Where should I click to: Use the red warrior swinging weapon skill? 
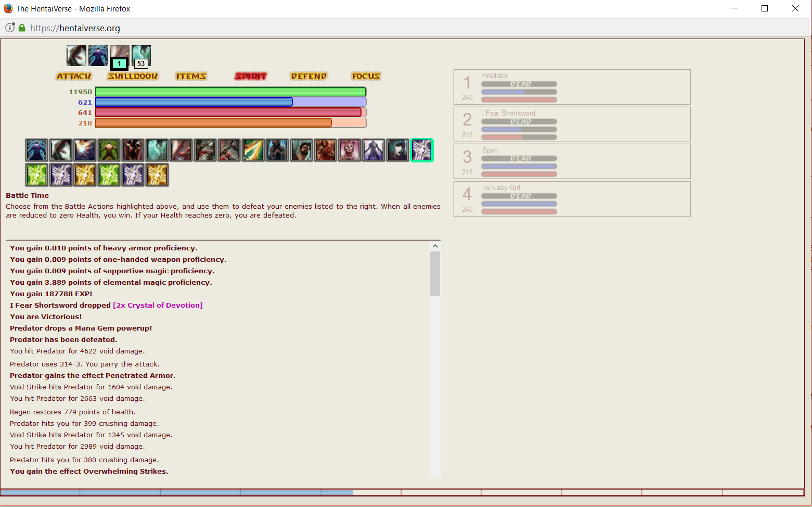[x=229, y=150]
